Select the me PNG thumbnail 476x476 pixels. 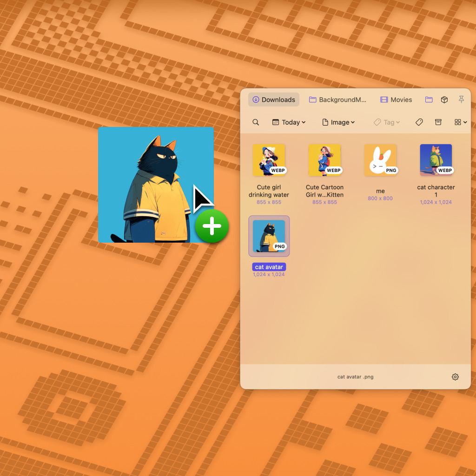(380, 159)
